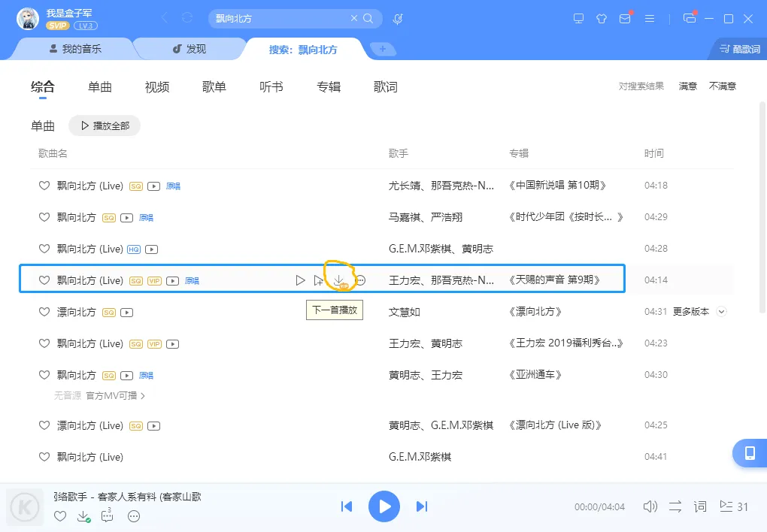767x532 pixels.
Task: Favorite 飘向北方 (Live) by 尤长靖
Action: 44,186
